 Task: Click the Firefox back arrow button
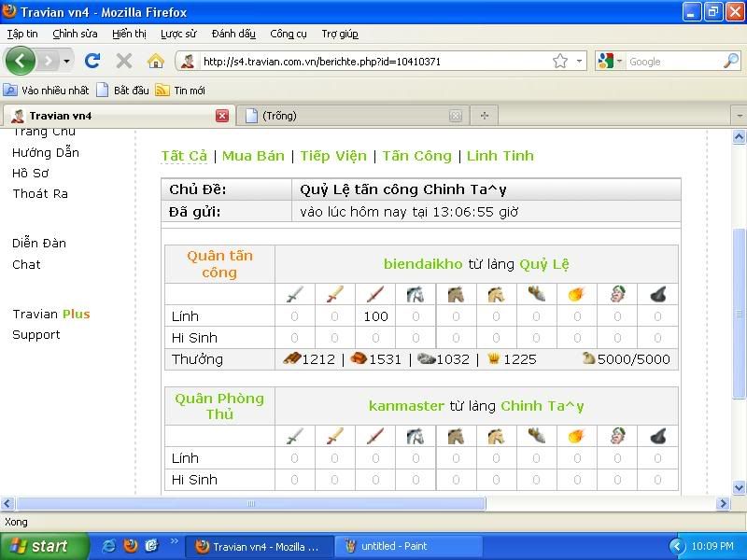pyautogui.click(x=20, y=61)
